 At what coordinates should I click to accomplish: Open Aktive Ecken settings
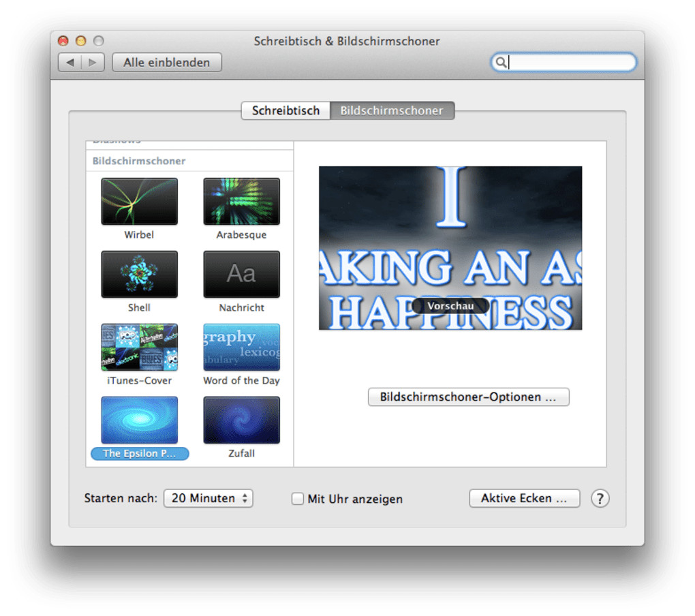(525, 498)
